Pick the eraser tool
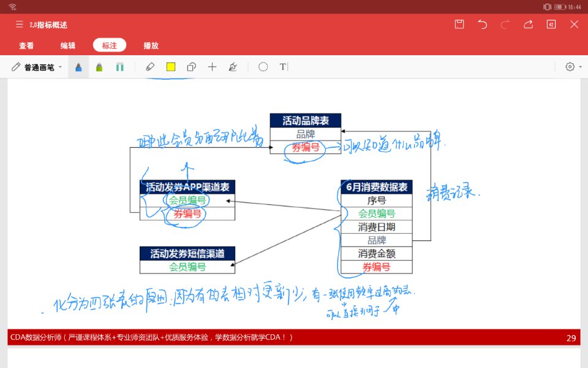Image resolution: width=588 pixels, height=368 pixels. coord(150,67)
